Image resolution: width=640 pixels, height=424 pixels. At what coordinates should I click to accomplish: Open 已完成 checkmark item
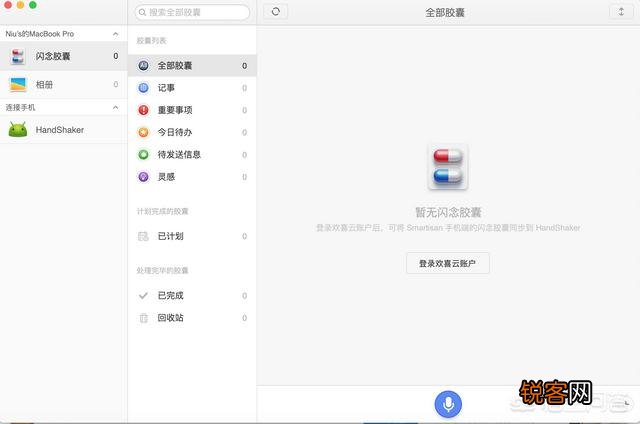point(192,295)
